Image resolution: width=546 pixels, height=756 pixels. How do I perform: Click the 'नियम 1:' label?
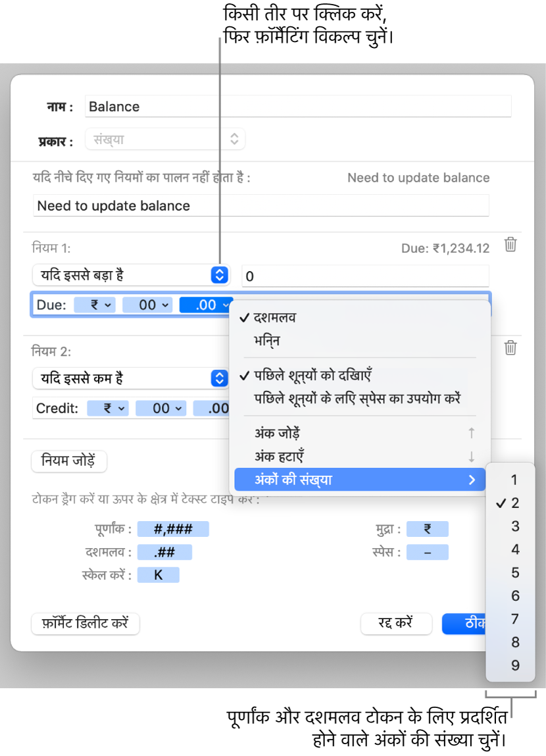point(51,248)
